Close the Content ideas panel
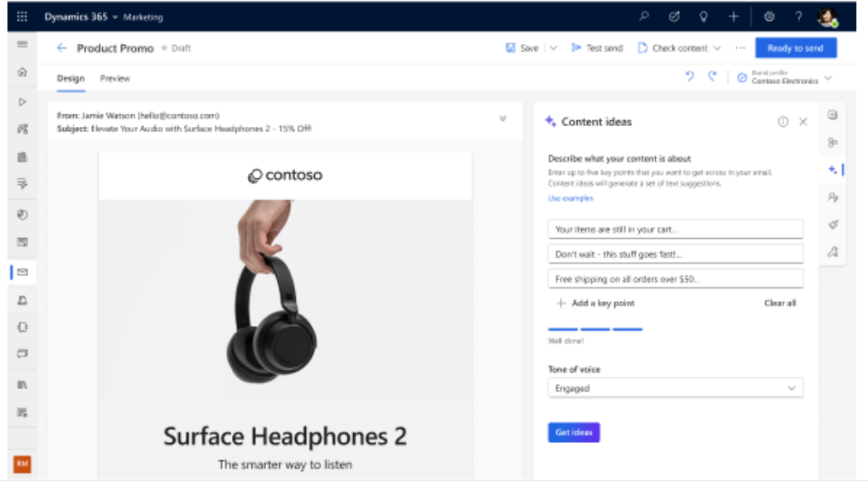868x482 pixels. (803, 122)
